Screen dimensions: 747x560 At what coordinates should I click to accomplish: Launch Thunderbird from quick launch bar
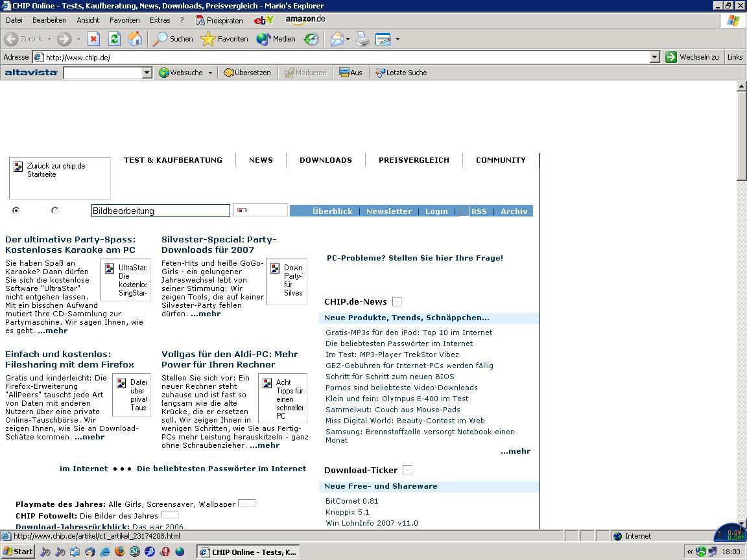click(x=89, y=552)
